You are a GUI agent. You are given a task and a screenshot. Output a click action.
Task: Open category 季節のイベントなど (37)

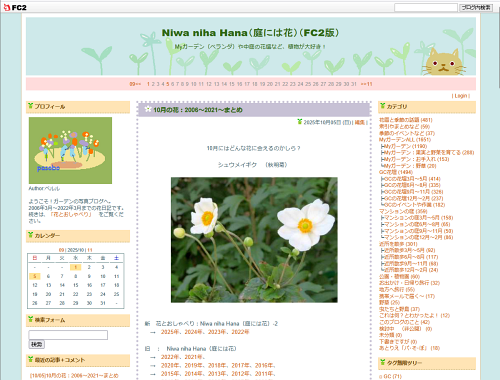tap(407, 133)
